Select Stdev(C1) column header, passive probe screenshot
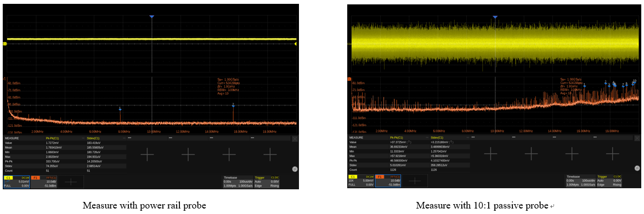 coord(438,138)
